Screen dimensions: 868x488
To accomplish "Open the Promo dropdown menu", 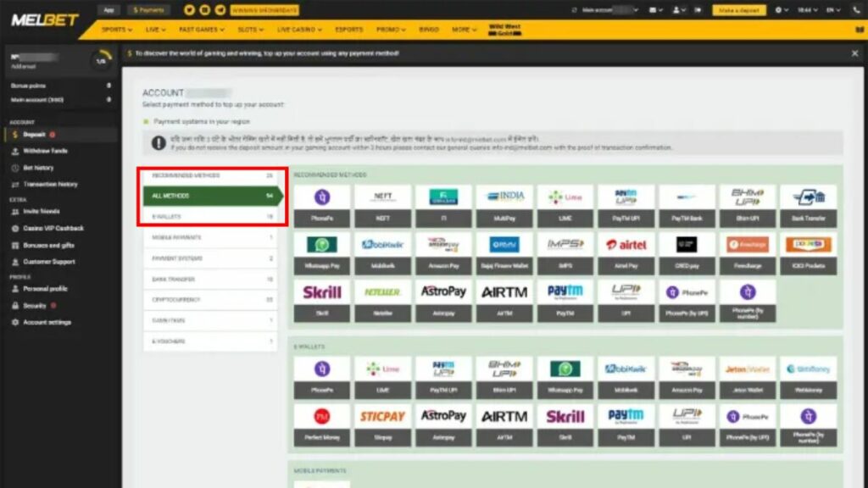I will [391, 30].
